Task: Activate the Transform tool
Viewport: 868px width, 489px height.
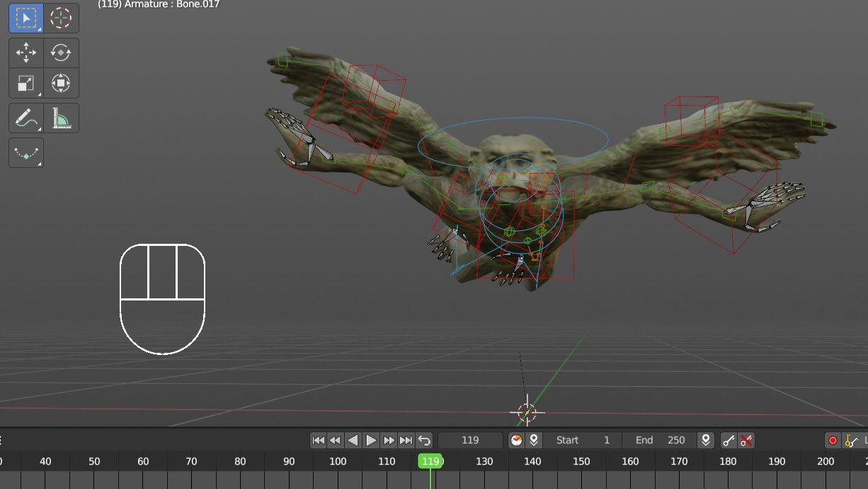Action: click(x=61, y=83)
